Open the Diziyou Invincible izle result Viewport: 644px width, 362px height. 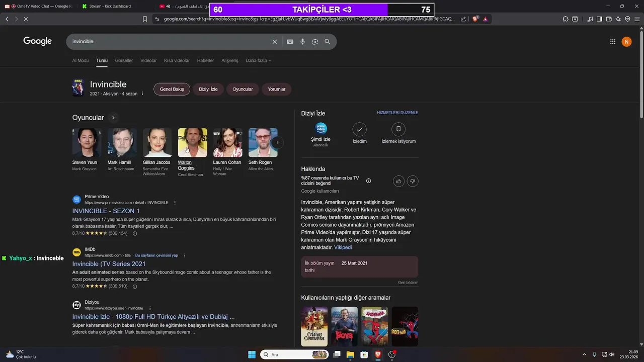point(153,317)
